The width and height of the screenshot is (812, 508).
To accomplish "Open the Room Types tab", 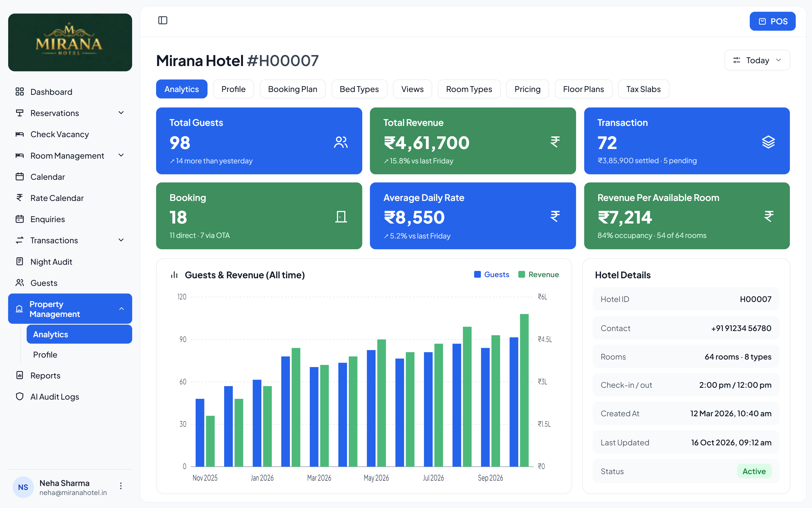I will click(x=469, y=89).
